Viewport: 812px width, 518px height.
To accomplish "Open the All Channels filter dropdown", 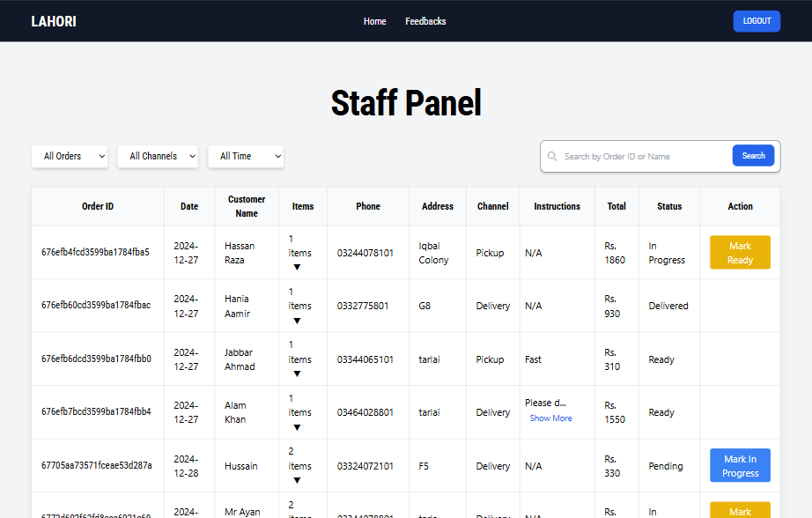I will coord(158,156).
